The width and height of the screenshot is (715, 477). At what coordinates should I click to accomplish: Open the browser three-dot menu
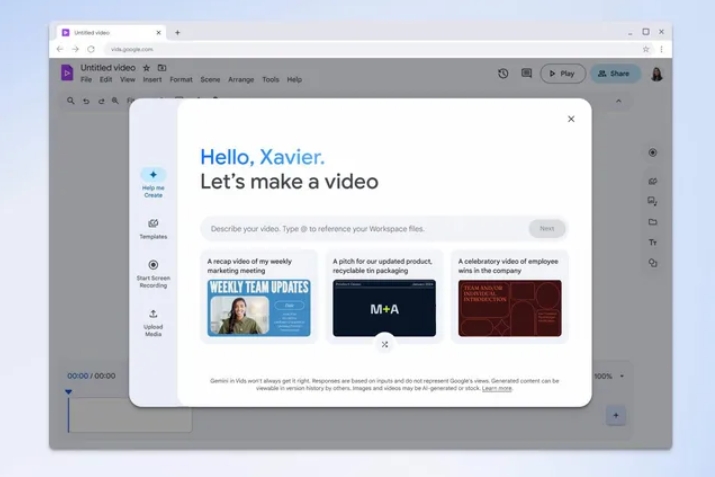point(661,49)
